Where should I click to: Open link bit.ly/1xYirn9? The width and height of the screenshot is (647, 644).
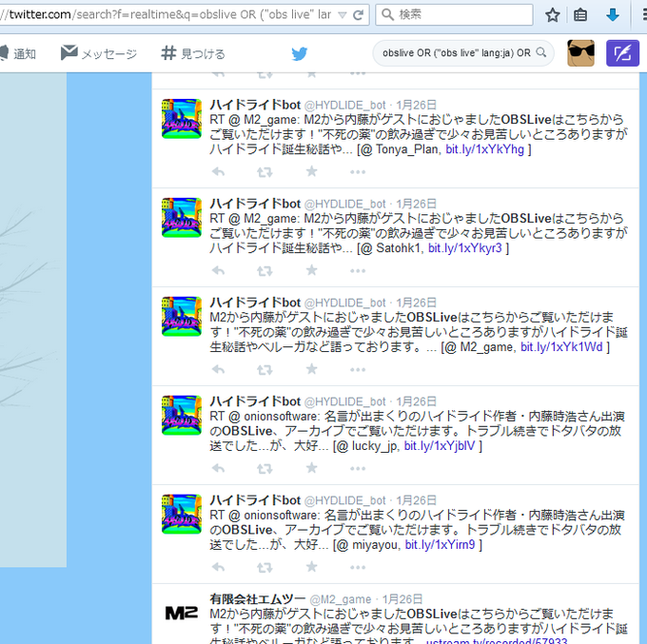tap(440, 545)
